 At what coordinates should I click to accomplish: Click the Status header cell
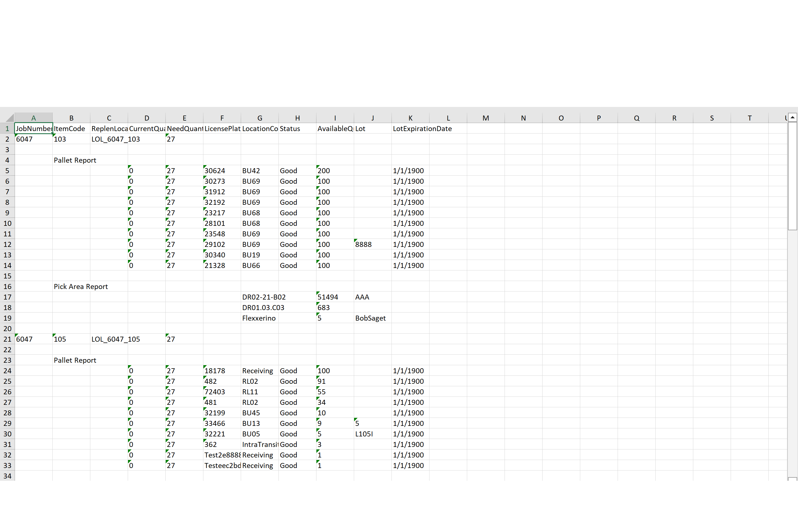tap(297, 129)
